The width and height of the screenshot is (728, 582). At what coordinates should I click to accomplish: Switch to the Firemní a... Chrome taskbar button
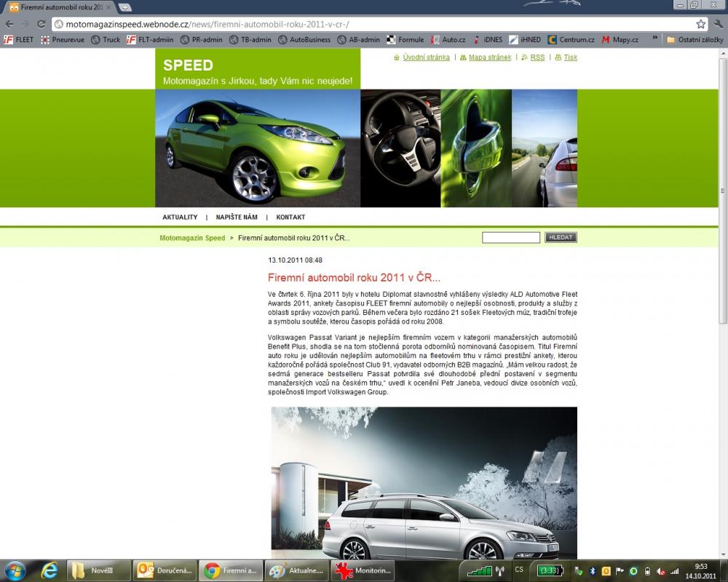coord(231,570)
